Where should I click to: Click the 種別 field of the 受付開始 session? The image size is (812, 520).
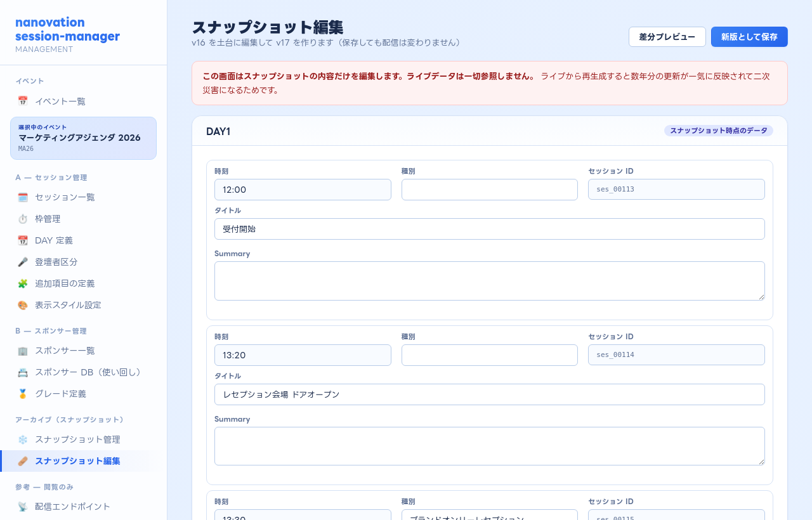tap(490, 190)
